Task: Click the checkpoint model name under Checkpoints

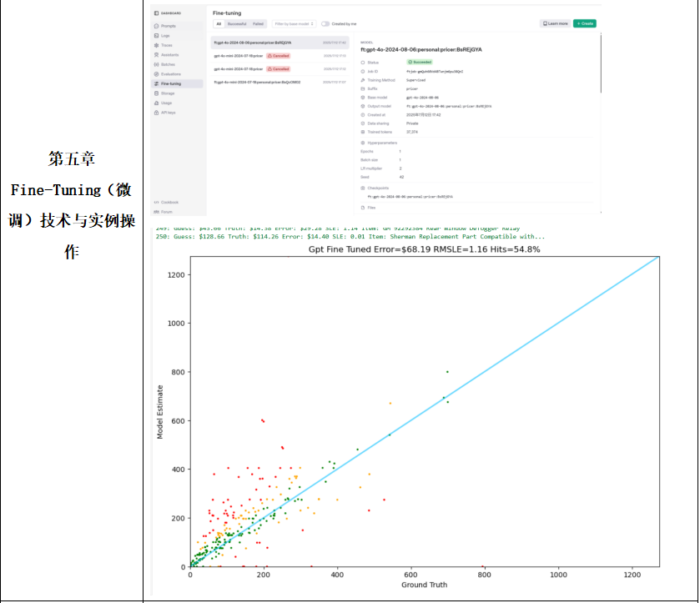Action: 410,196
